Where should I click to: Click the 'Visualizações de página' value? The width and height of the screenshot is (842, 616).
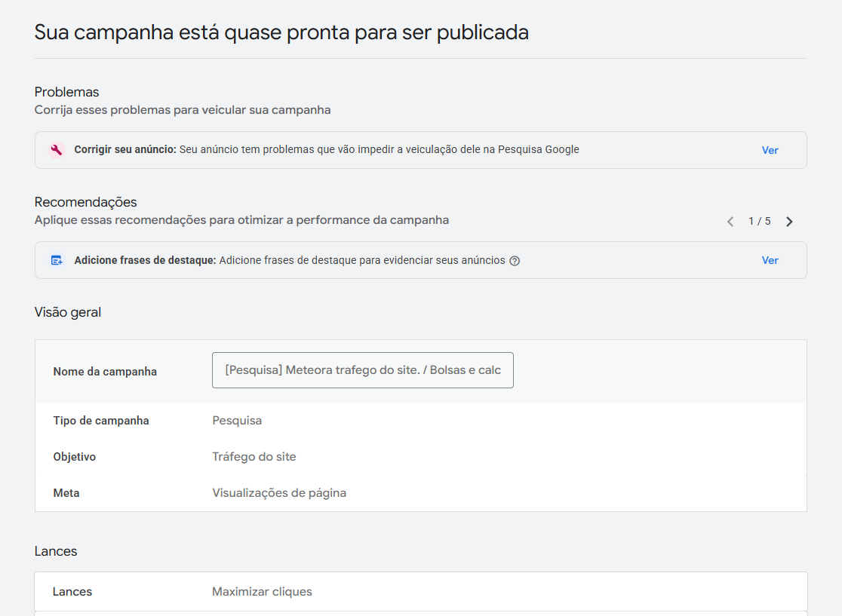tap(279, 492)
